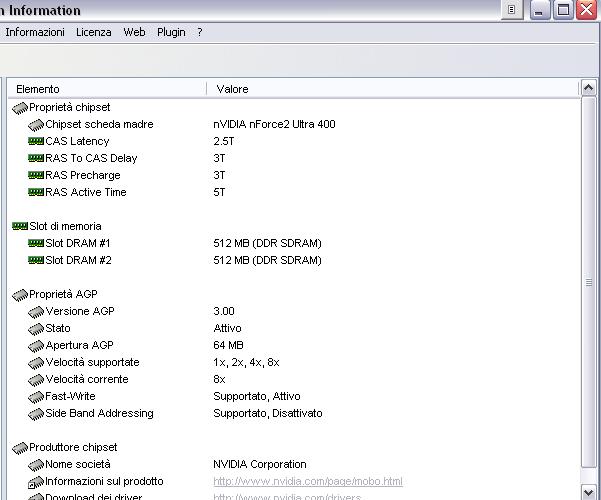This screenshot has height=500, width=601.
Task: Click the Produttore chipset group icon
Action: 20,448
